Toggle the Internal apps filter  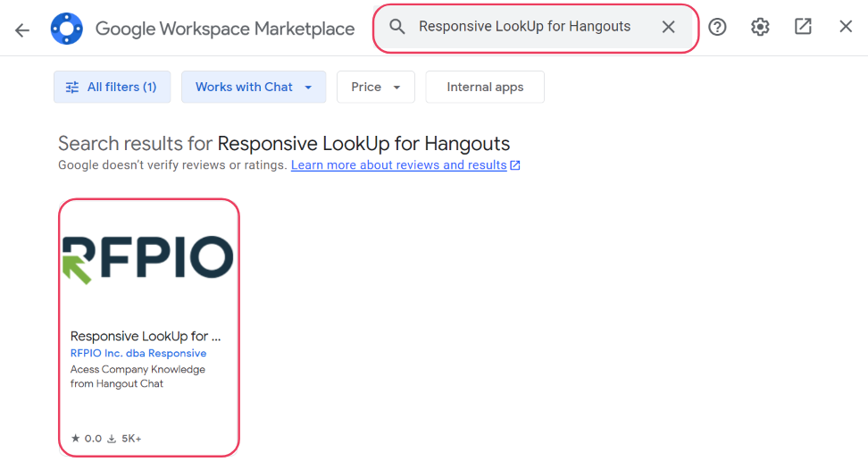click(x=485, y=87)
